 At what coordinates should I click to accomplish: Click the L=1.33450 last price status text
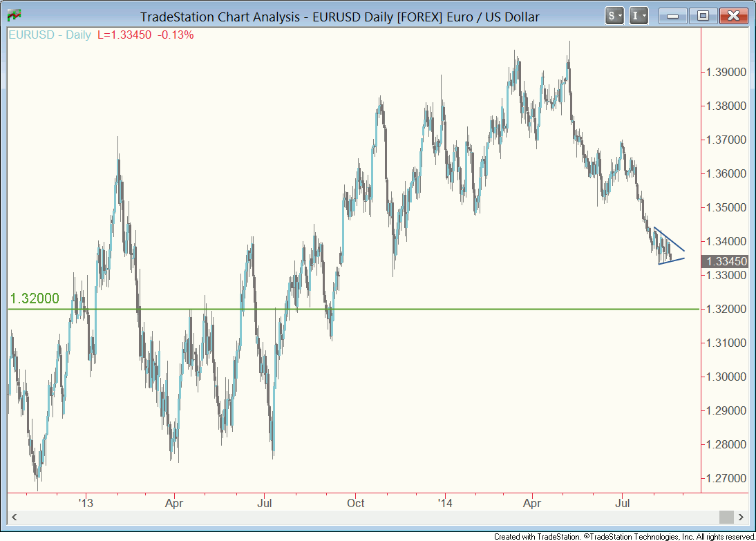(123, 35)
